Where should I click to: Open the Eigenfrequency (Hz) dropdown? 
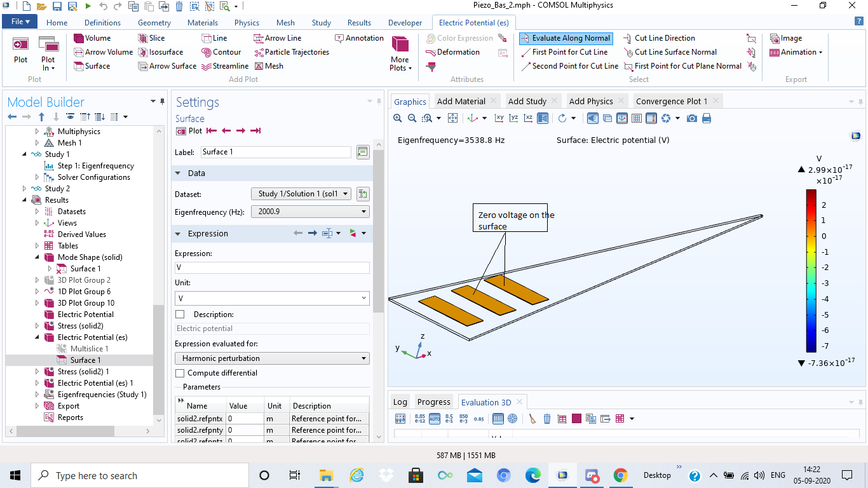[x=310, y=212]
